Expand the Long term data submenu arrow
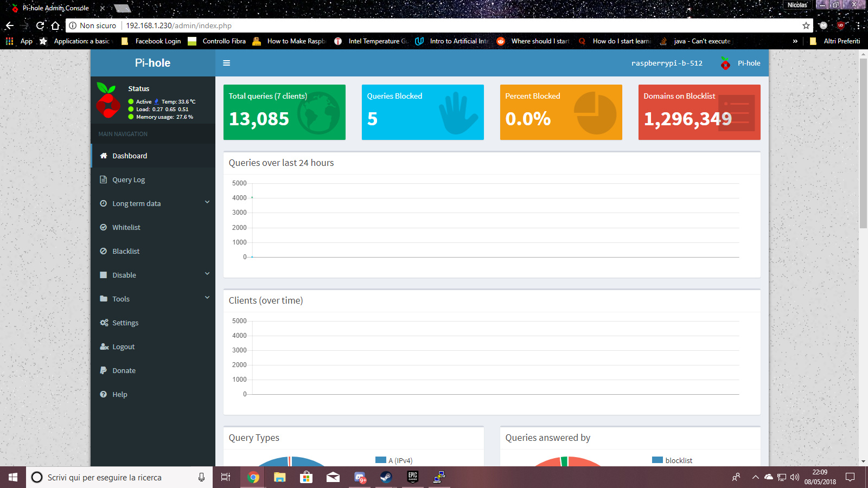 pos(207,202)
